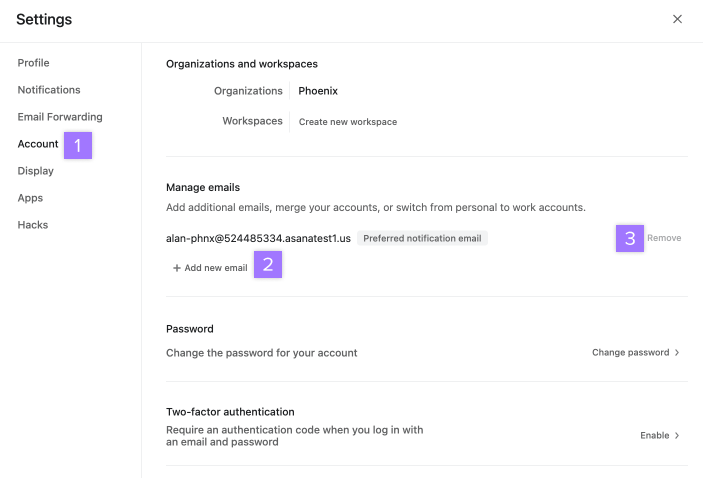Screen dimensions: 703x478
Task: Go to the Display settings tab
Action: tap(35, 171)
